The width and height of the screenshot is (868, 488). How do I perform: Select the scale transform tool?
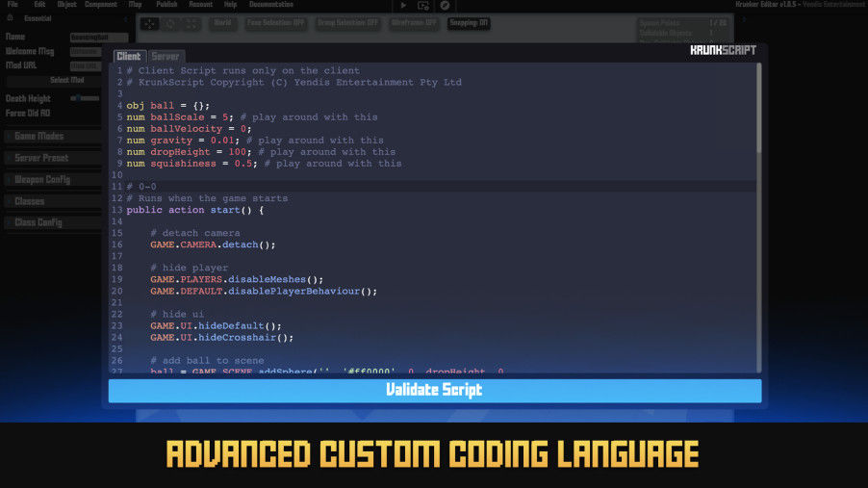pyautogui.click(x=192, y=23)
